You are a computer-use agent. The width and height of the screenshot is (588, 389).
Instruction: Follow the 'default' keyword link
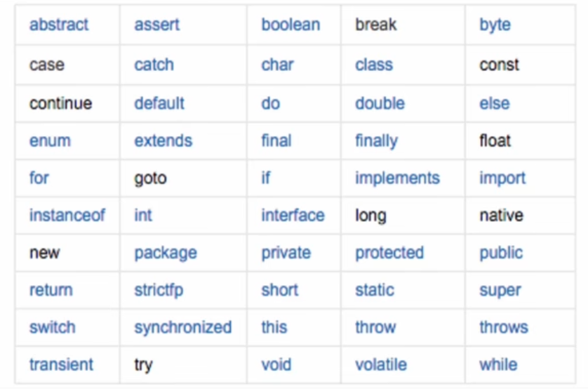pos(159,104)
